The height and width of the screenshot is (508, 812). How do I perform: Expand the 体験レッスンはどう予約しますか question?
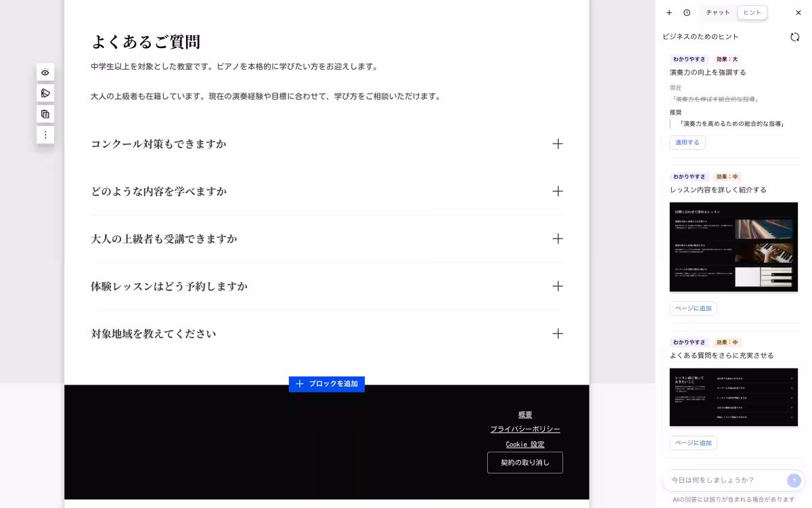pyautogui.click(x=327, y=286)
